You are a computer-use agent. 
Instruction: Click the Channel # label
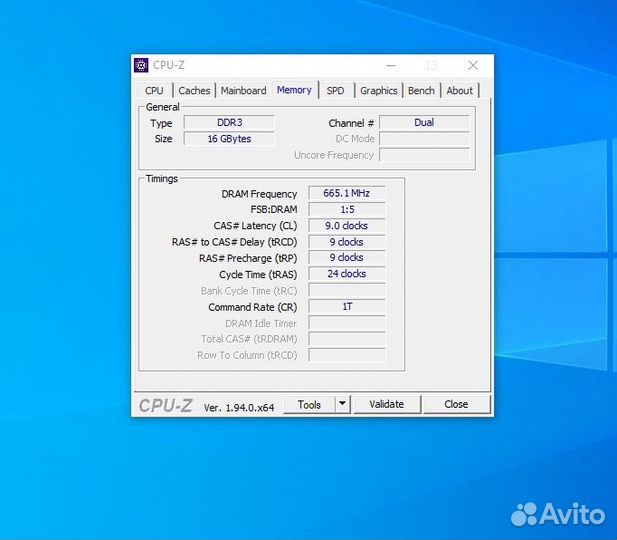(351, 123)
